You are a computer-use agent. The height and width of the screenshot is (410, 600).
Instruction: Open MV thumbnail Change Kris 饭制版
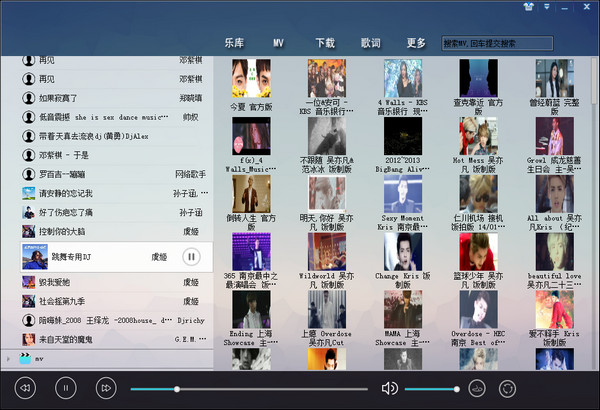pyautogui.click(x=403, y=252)
